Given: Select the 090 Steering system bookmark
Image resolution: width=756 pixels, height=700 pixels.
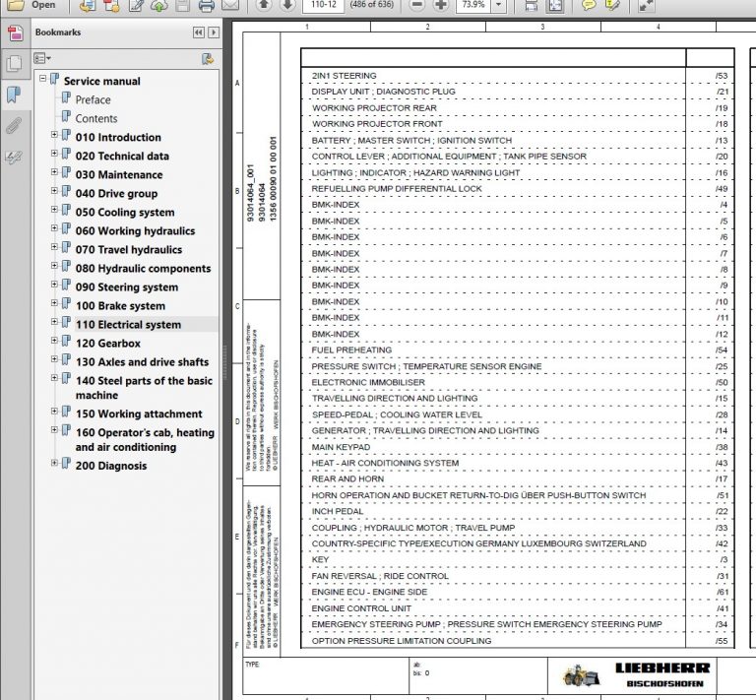Looking at the screenshot, I should [127, 287].
